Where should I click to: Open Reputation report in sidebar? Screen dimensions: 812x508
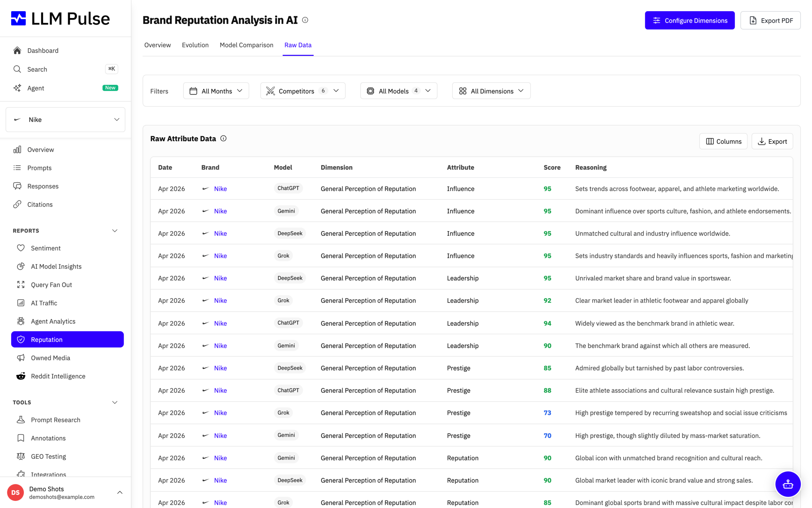point(68,339)
